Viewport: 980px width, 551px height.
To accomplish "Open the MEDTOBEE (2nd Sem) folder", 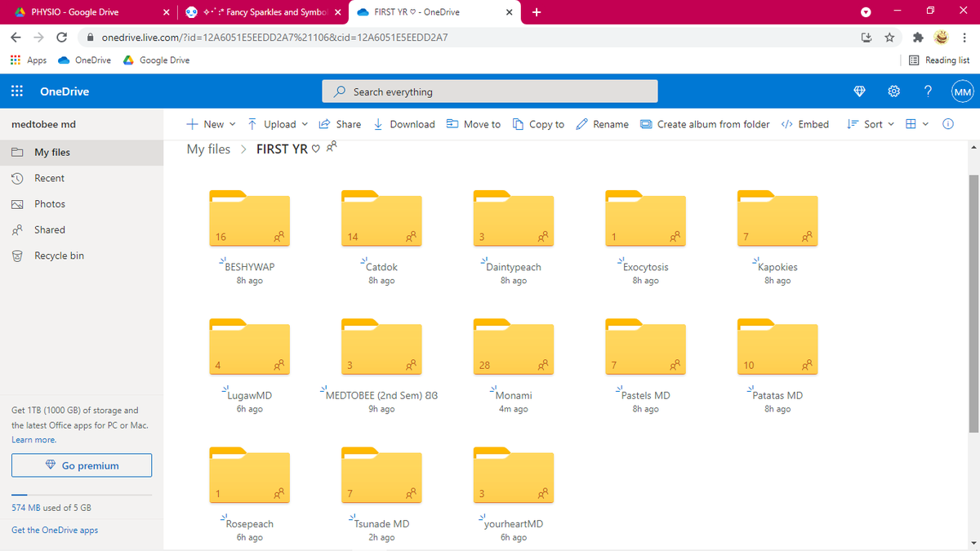I will point(381,347).
